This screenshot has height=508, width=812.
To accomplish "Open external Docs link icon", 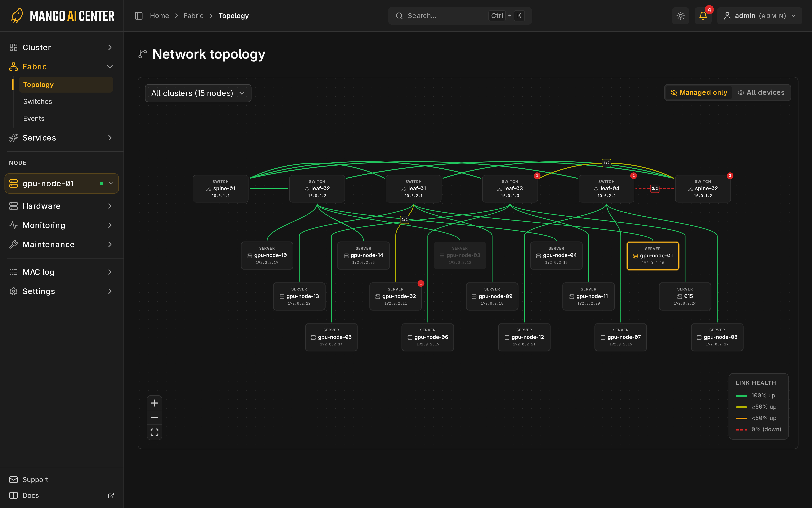I will coord(111,495).
